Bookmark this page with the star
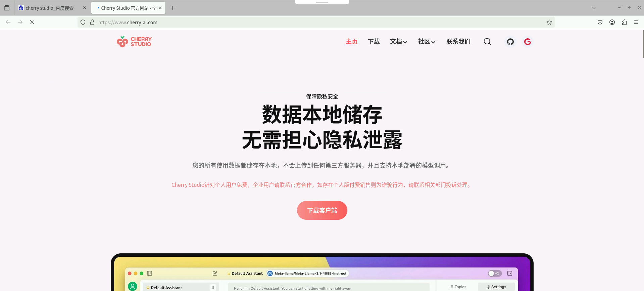This screenshot has height=291, width=644. pos(549,22)
